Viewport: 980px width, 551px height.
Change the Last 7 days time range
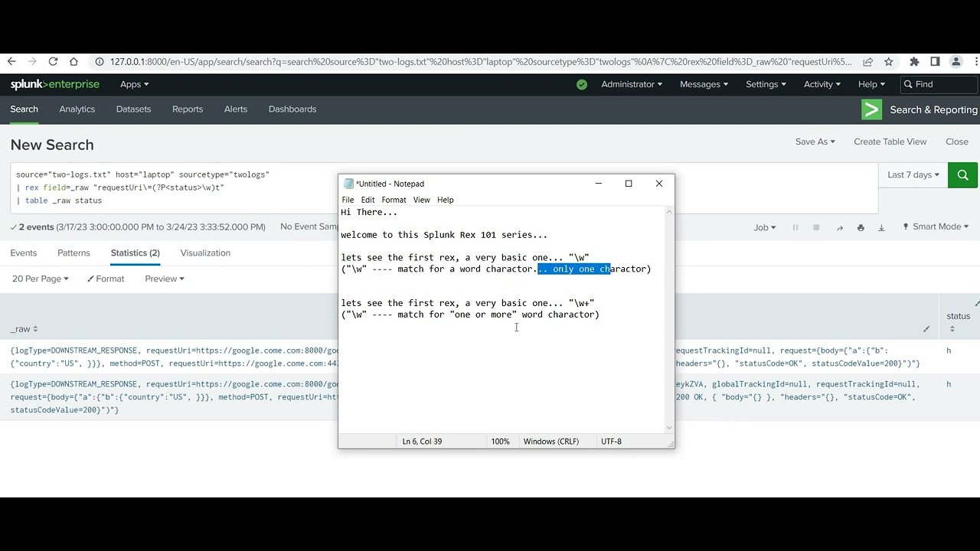[913, 174]
